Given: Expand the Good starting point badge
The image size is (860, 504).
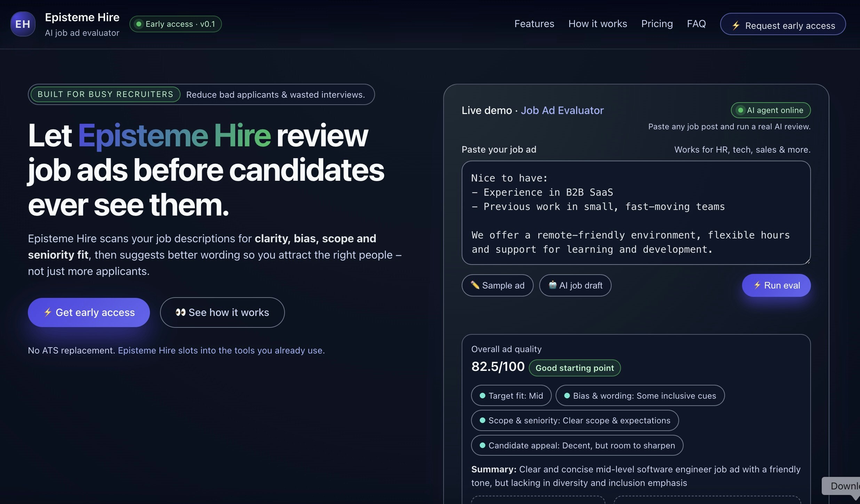Looking at the screenshot, I should (x=574, y=368).
